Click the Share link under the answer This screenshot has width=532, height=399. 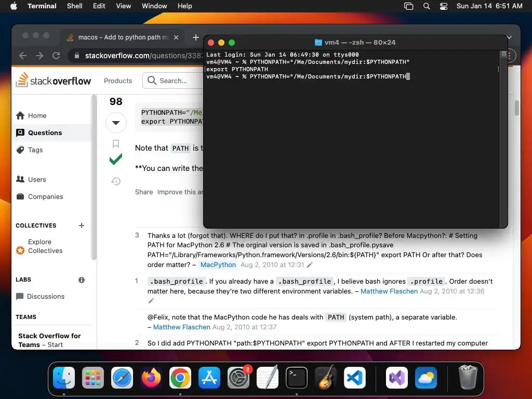(144, 192)
